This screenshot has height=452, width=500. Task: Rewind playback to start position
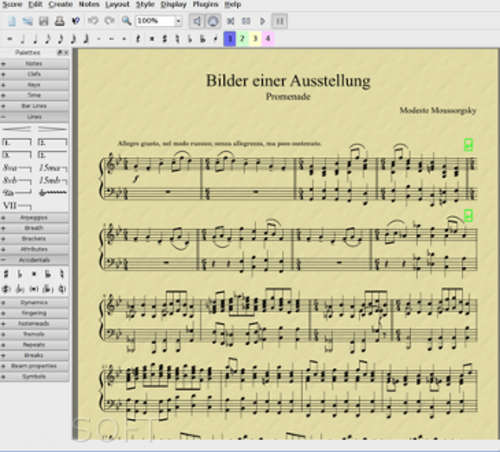coord(230,21)
